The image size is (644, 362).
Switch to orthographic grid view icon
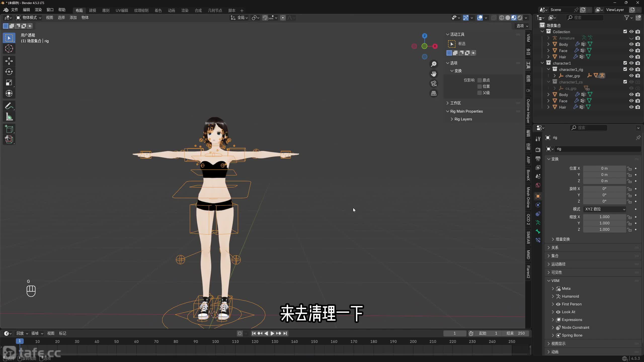point(433,93)
